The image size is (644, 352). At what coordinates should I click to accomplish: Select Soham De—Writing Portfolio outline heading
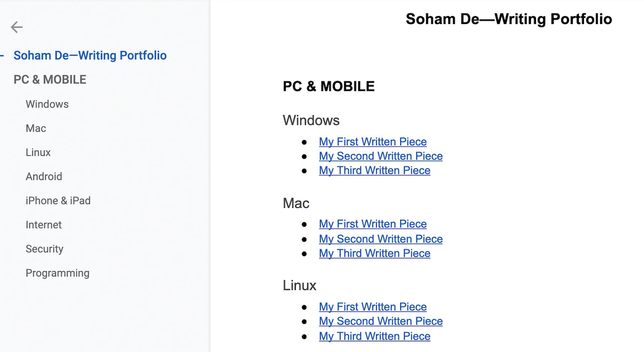point(90,56)
